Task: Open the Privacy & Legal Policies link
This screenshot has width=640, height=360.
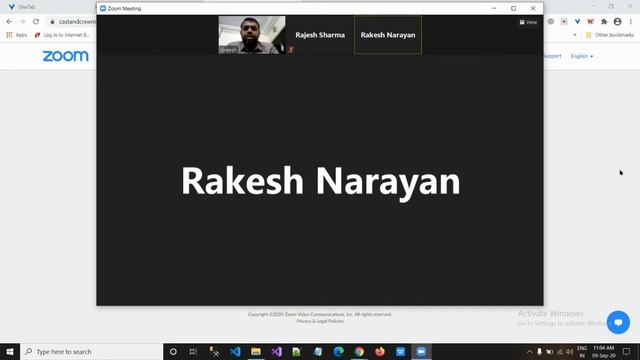Action: [320, 321]
